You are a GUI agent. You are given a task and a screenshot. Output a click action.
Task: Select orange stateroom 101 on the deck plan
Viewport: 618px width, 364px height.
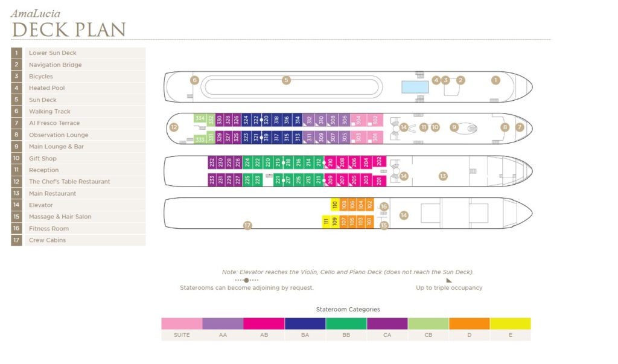pos(369,222)
